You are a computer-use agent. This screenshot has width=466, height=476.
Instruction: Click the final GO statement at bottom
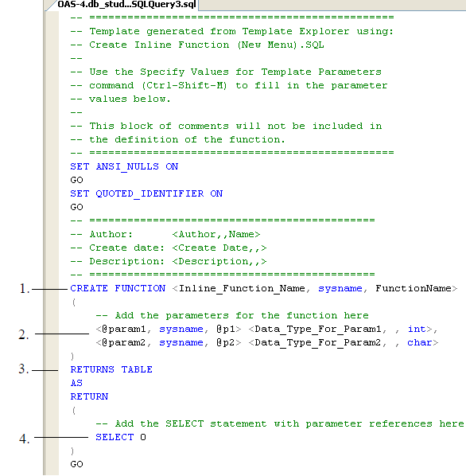[76, 464]
